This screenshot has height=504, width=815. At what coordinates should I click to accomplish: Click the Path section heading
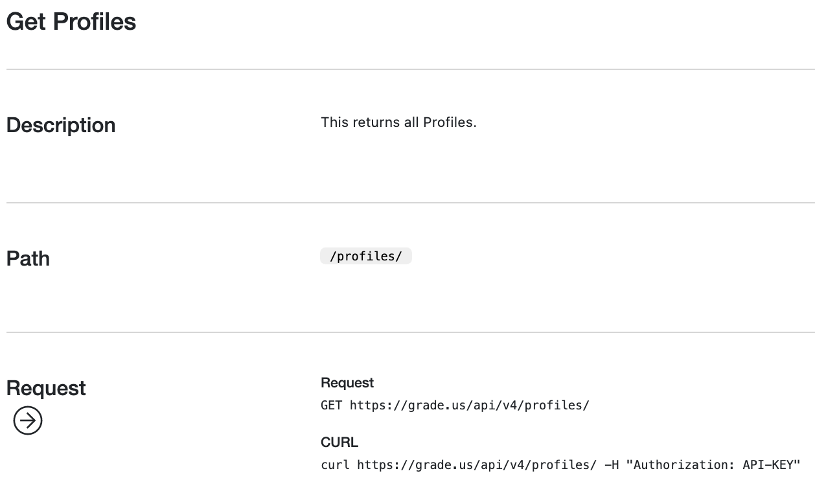[x=27, y=258]
